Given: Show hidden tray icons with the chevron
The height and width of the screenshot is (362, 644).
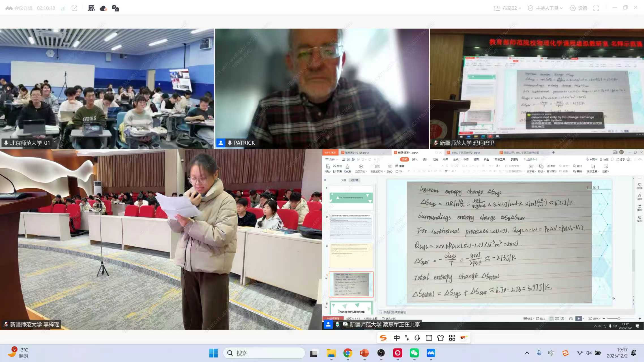Looking at the screenshot, I should pos(527,353).
